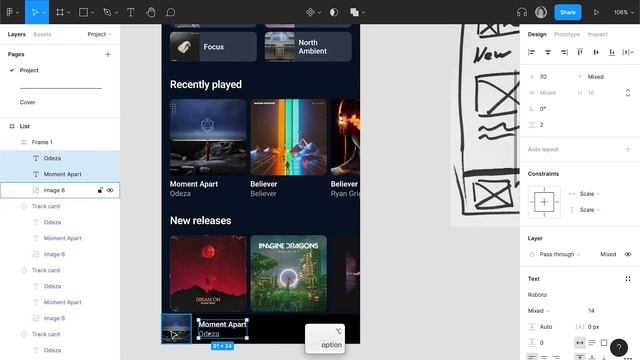Open distribute spacing dropdown

click(x=628, y=52)
